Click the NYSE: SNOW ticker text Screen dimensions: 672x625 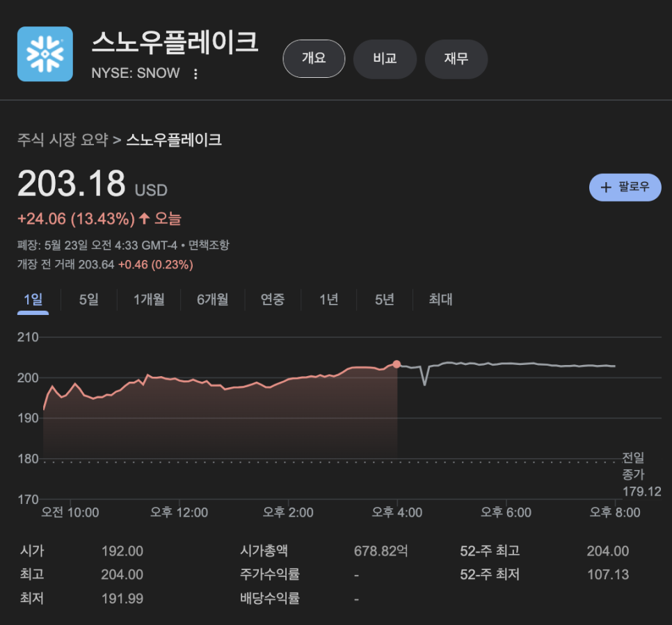click(136, 73)
